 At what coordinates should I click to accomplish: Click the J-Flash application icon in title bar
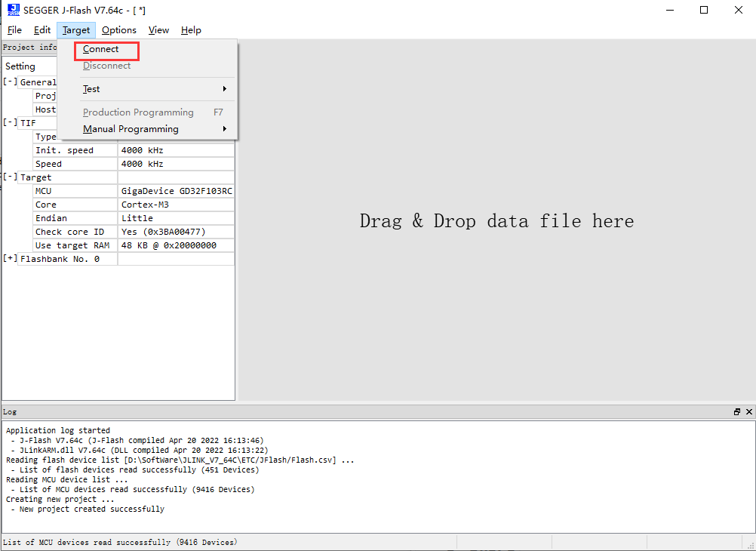click(14, 10)
